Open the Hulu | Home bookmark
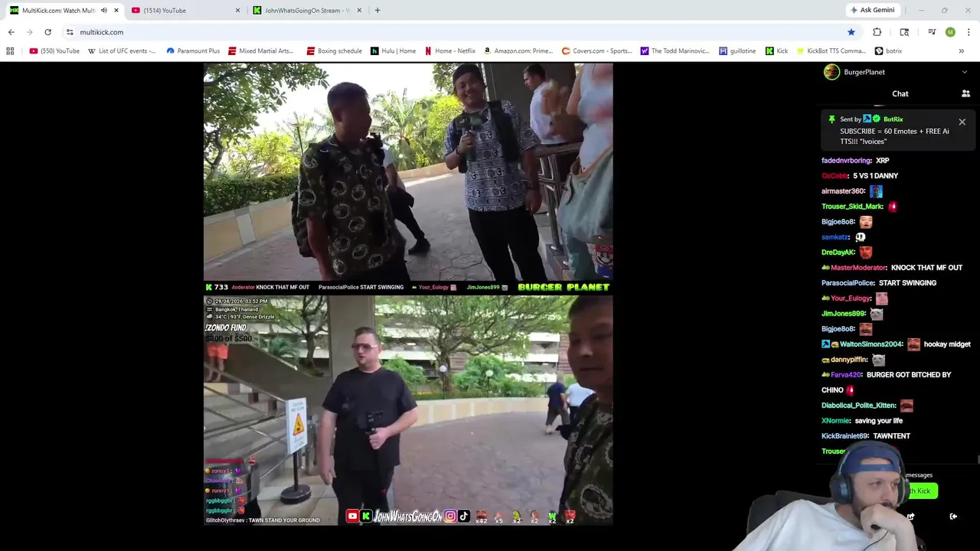 click(394, 51)
